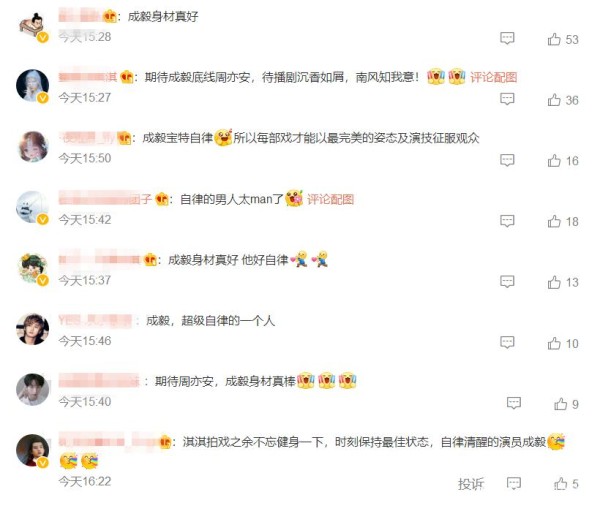Click 投诉 to report the last comment
600x511 pixels.
[x=471, y=484]
